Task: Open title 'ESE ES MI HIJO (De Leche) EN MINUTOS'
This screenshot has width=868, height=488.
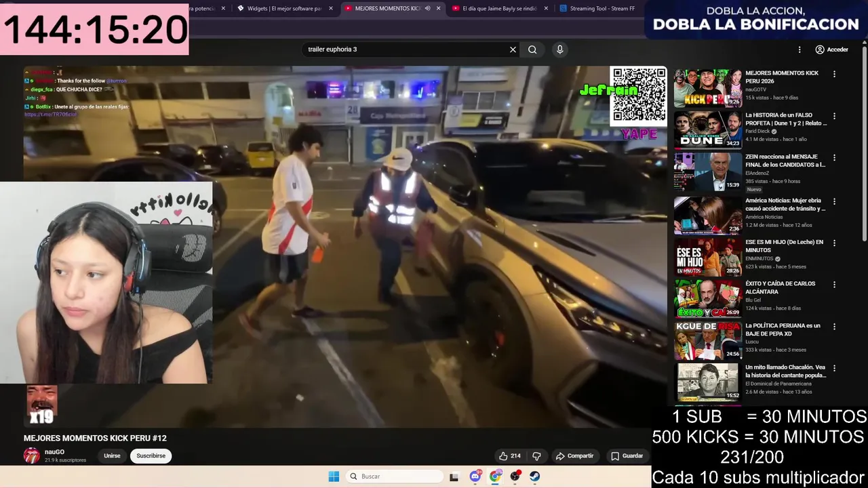Action: pos(785,246)
